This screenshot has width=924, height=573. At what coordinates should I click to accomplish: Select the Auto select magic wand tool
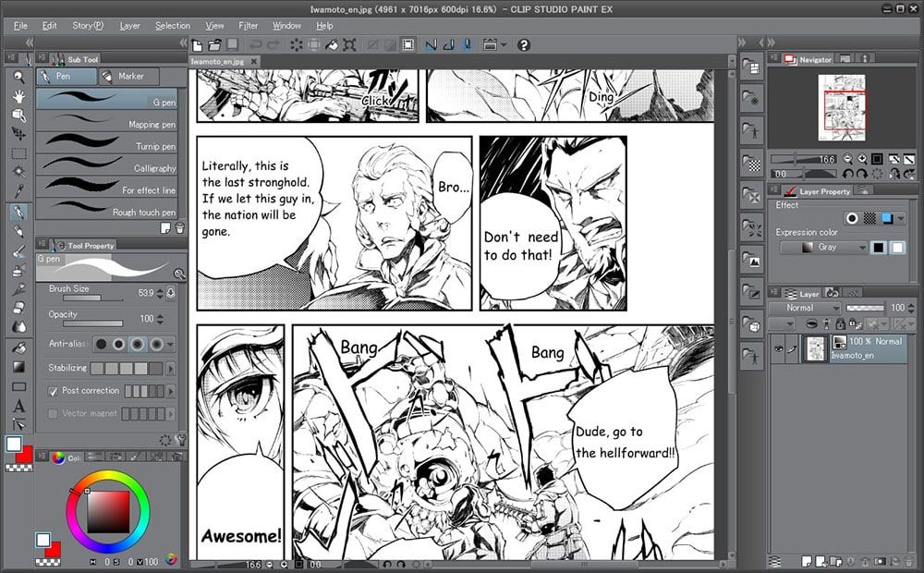click(x=18, y=172)
